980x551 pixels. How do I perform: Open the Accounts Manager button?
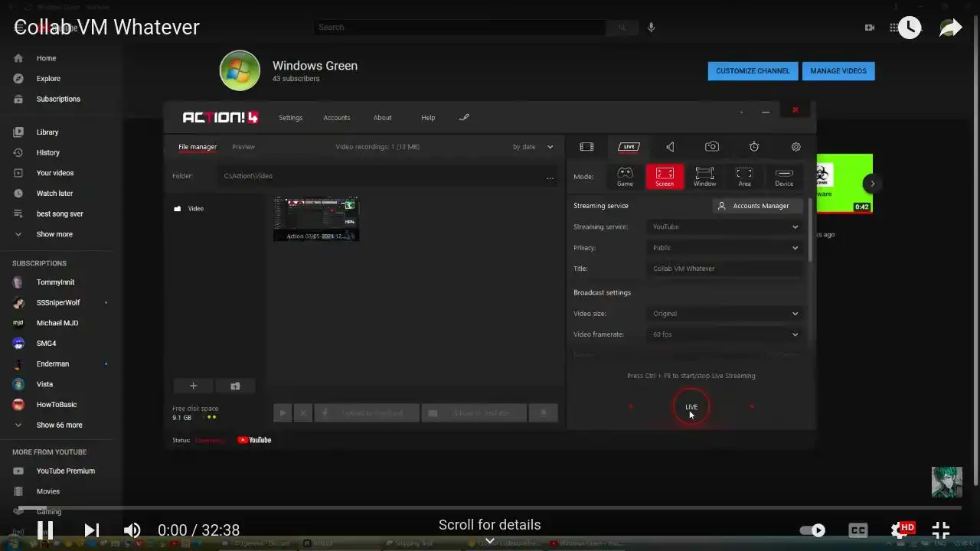[x=757, y=206]
